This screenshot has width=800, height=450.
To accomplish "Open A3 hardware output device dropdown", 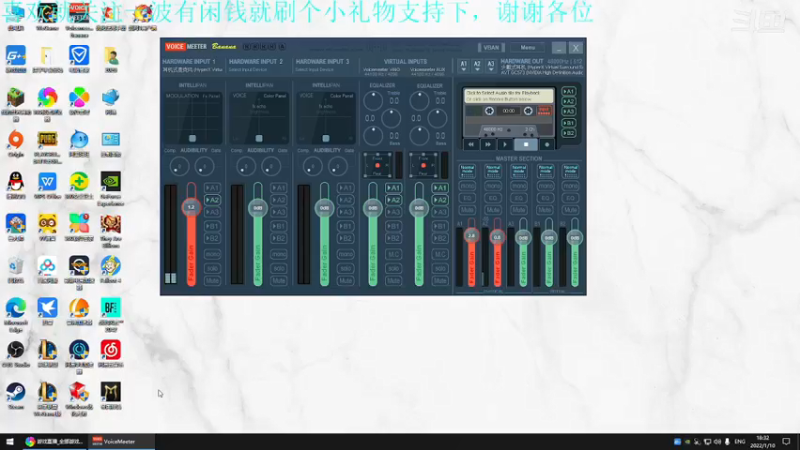I will (491, 66).
